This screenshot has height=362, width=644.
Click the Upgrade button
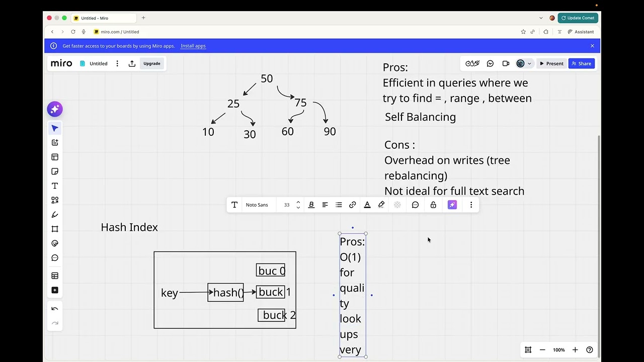coord(151,63)
